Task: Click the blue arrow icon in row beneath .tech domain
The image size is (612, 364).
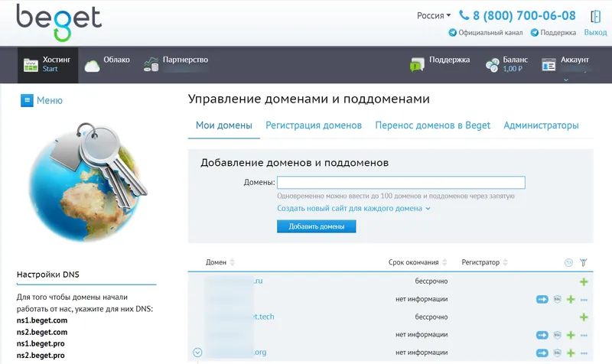Action: pyautogui.click(x=542, y=335)
